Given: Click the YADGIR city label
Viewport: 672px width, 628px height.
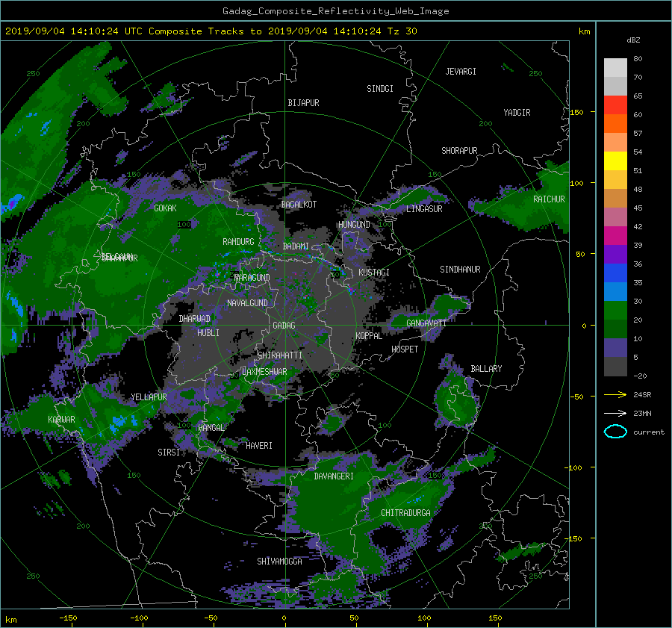Looking at the screenshot, I should point(517,112).
